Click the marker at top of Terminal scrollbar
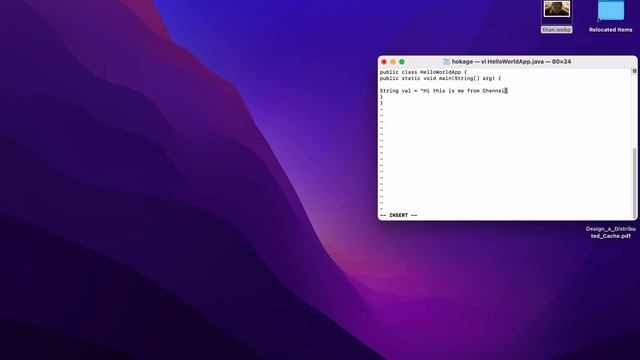Viewport: 640px width, 360px height. pos(634,71)
